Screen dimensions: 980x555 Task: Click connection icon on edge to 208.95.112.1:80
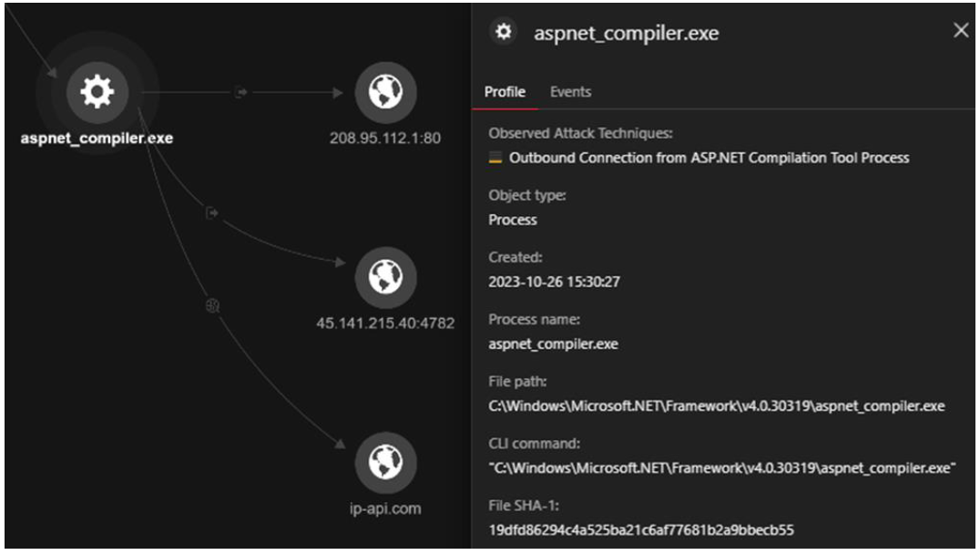pyautogui.click(x=240, y=93)
